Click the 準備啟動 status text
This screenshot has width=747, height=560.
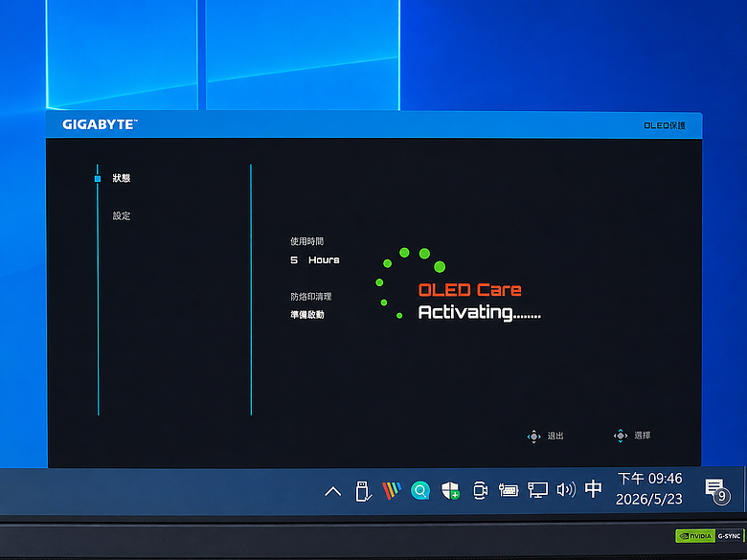coord(307,315)
